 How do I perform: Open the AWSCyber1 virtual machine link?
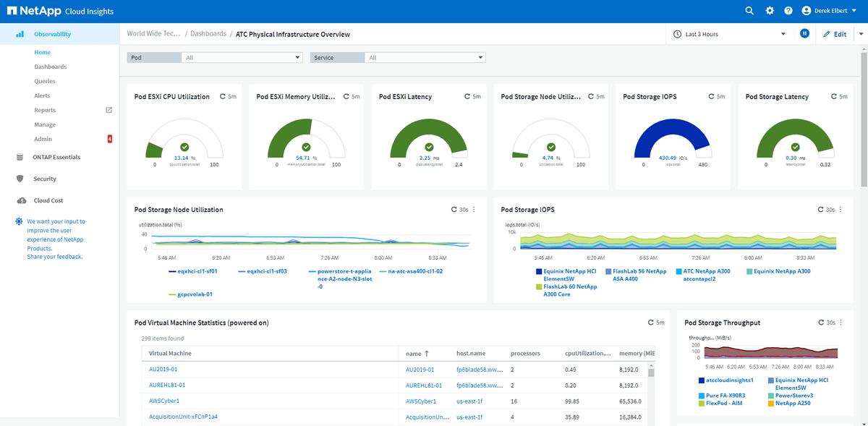164,401
